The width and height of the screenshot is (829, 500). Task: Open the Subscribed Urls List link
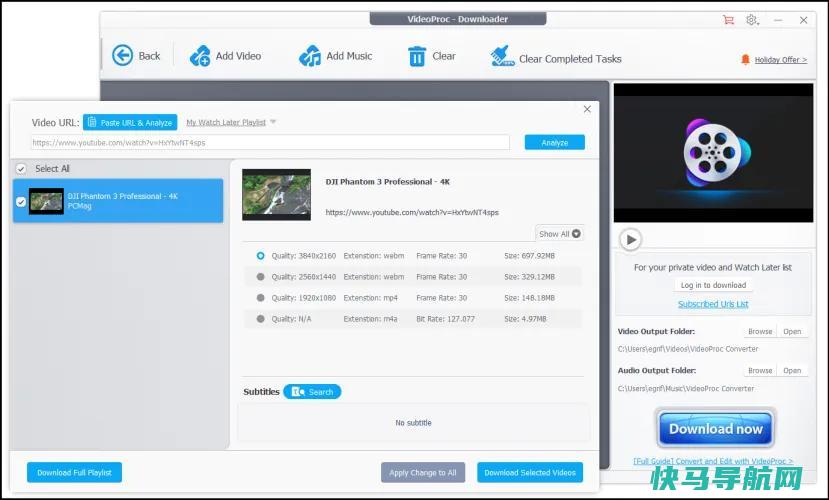pos(713,304)
